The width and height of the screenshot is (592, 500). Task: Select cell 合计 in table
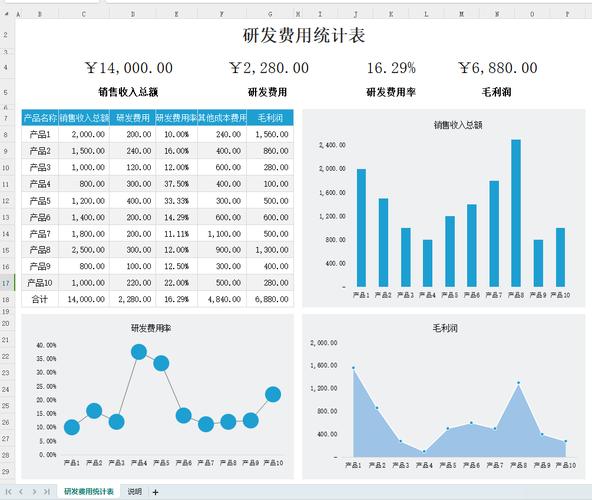pos(40,299)
